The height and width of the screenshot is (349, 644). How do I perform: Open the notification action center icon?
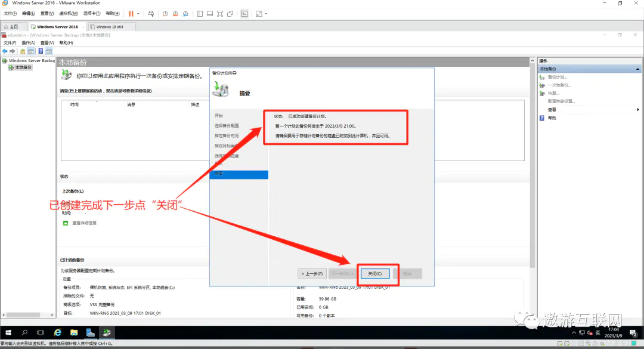pos(633,333)
